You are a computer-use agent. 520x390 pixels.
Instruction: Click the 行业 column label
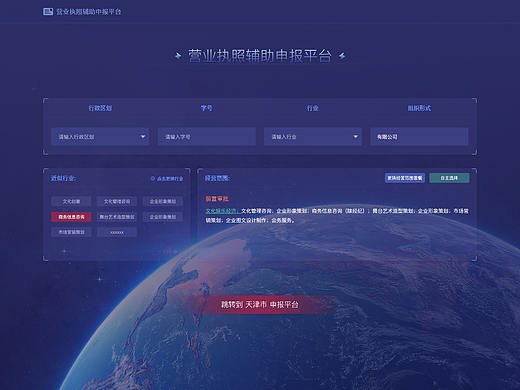313,108
